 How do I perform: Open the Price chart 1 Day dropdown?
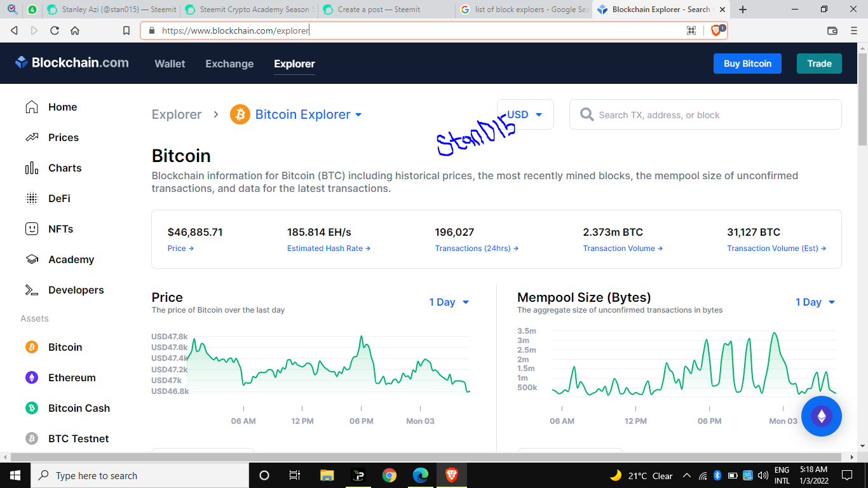[449, 302]
